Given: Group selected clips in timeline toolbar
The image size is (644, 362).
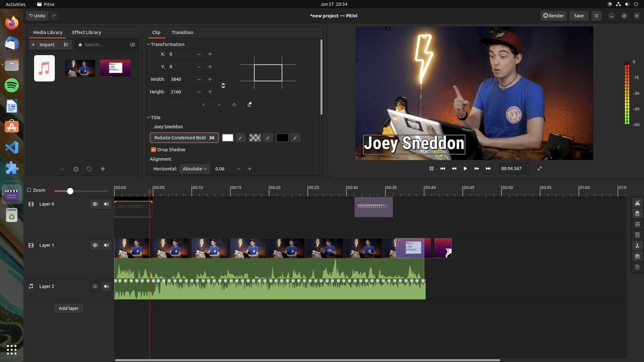Looking at the screenshot, I should coord(637,224).
